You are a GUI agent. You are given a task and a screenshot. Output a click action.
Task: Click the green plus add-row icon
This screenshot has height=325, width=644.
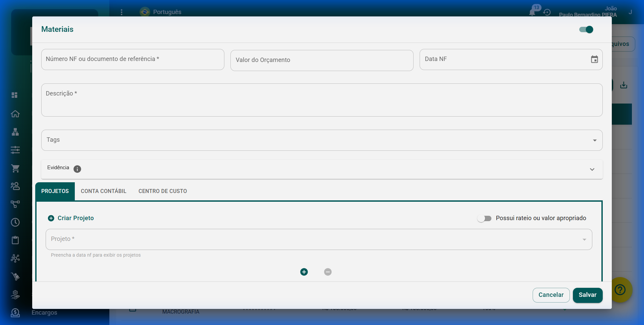(x=304, y=272)
